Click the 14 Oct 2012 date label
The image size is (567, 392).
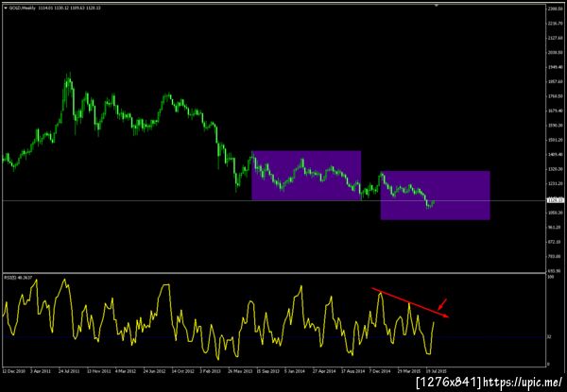coord(182,371)
